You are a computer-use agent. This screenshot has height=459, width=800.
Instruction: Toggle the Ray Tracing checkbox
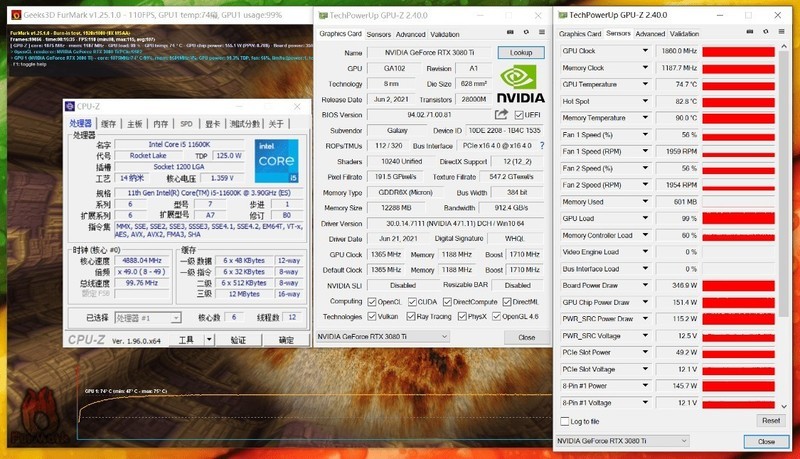(x=411, y=316)
